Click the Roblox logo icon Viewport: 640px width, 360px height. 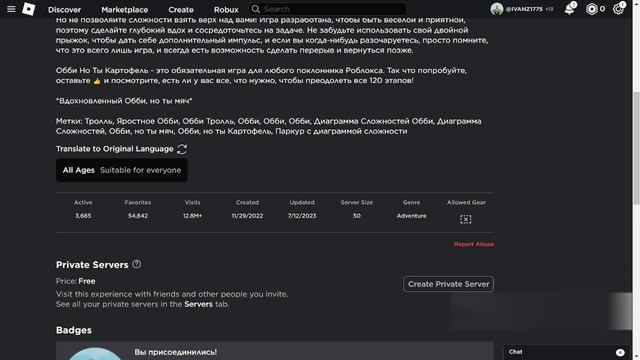click(29, 9)
